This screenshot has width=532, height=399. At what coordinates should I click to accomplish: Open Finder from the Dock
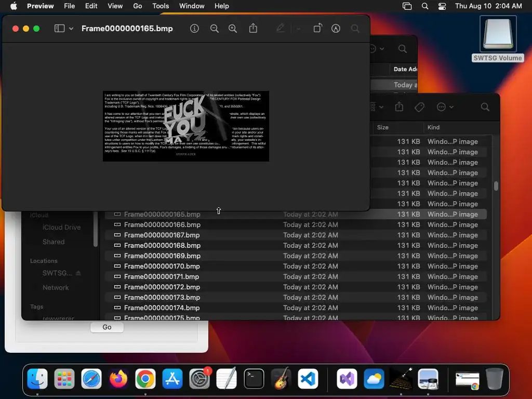click(x=37, y=379)
